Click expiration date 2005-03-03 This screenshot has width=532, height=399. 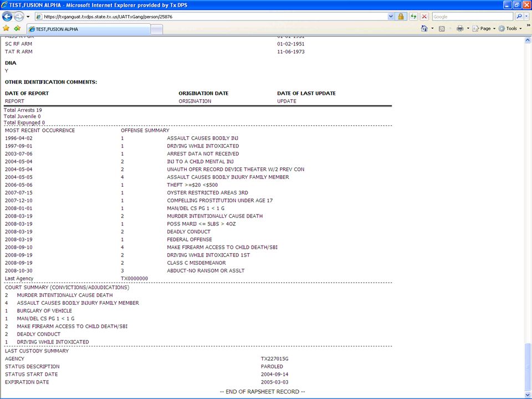click(274, 382)
